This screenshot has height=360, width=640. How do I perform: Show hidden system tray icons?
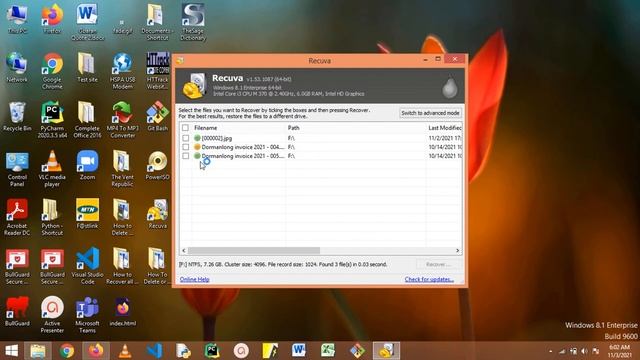point(551,351)
